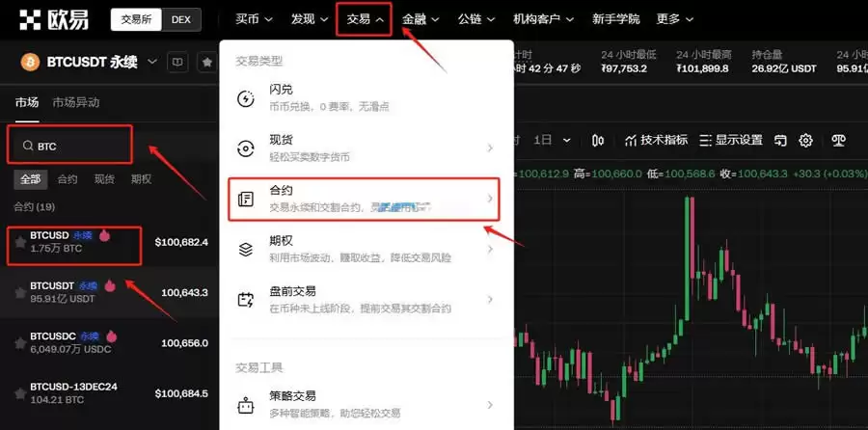Viewport: 868px width, 430px height.
Task: Click the 6,049.07万 USDC volume text
Action: click(x=70, y=349)
